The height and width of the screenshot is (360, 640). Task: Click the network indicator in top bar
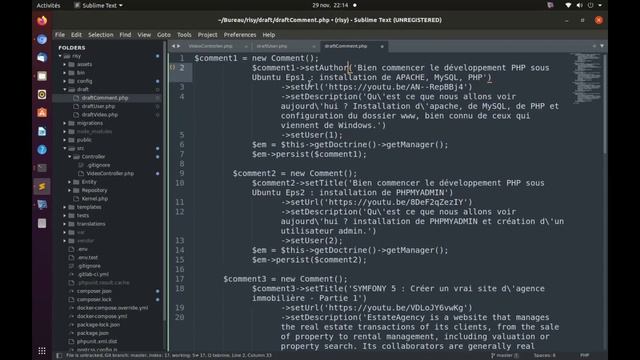(568, 5)
